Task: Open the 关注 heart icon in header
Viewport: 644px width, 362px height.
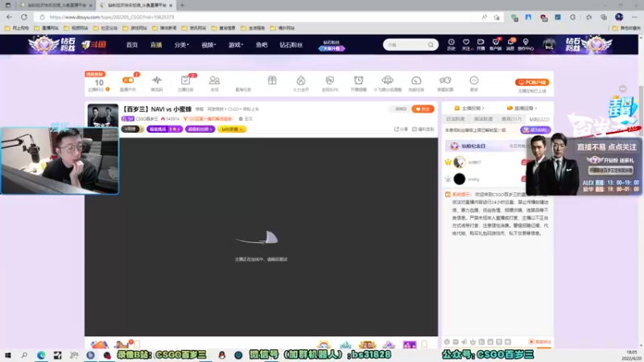Action: click(x=466, y=44)
